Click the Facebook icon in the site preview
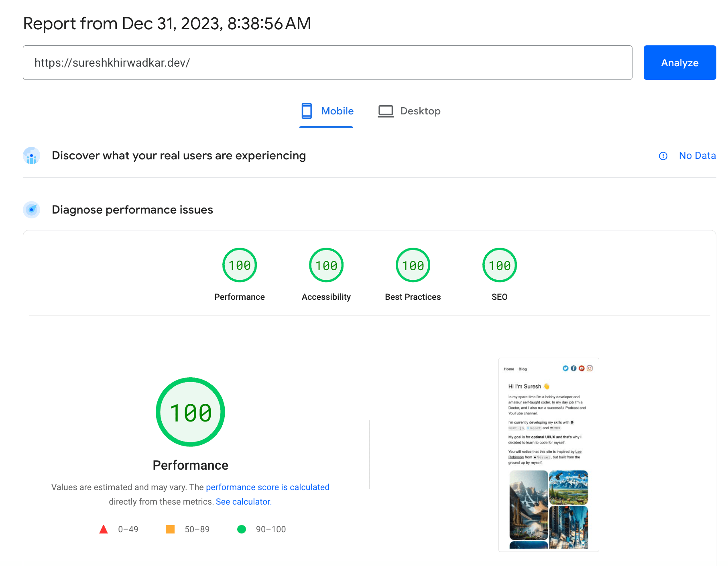Screen dimensions: 728x566 [573, 367]
